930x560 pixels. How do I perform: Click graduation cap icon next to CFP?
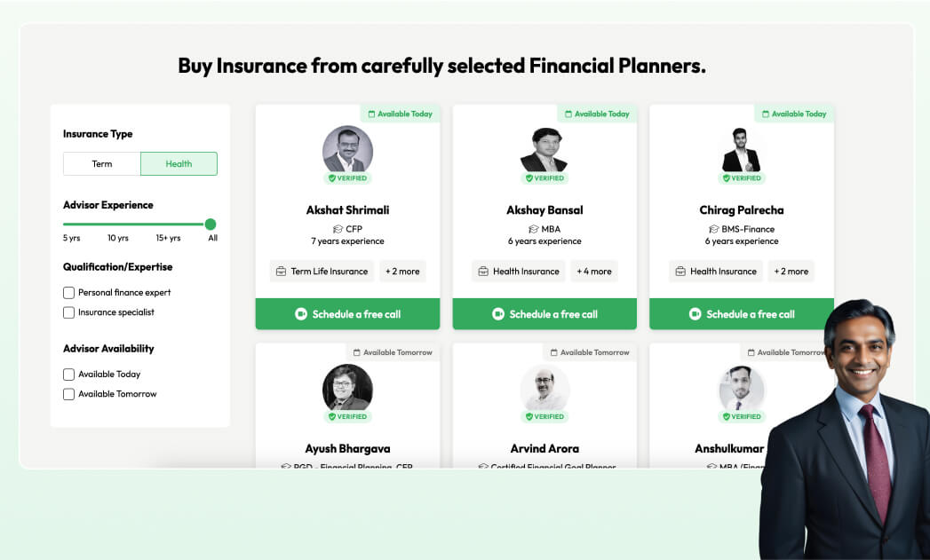[338, 229]
